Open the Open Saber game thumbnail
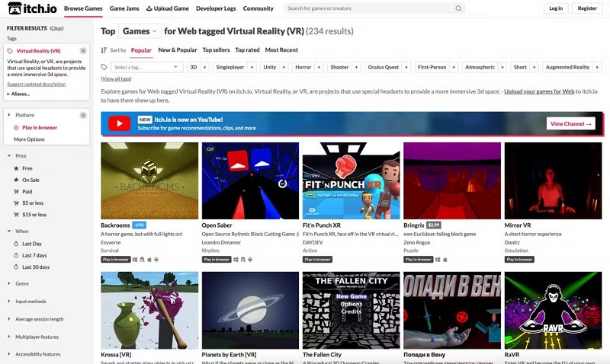Image resolution: width=610 pixels, height=364 pixels. click(x=250, y=180)
